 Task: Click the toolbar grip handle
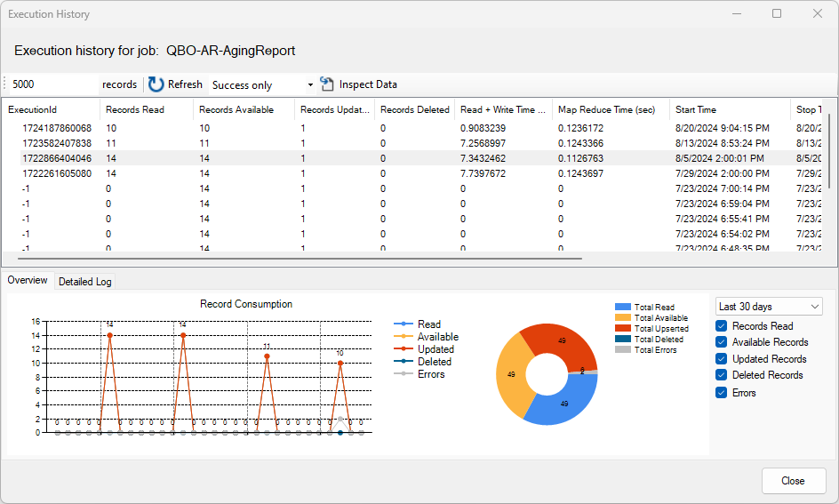coord(4,84)
